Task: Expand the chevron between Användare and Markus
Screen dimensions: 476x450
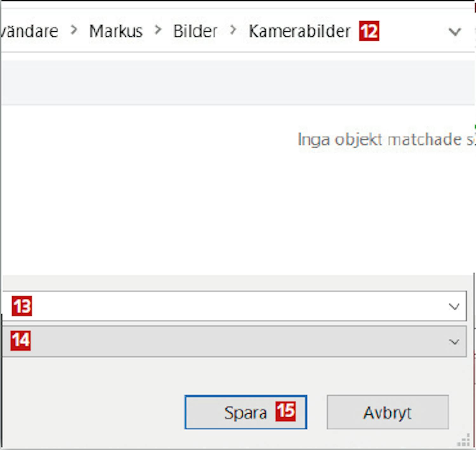Action: 74,30
